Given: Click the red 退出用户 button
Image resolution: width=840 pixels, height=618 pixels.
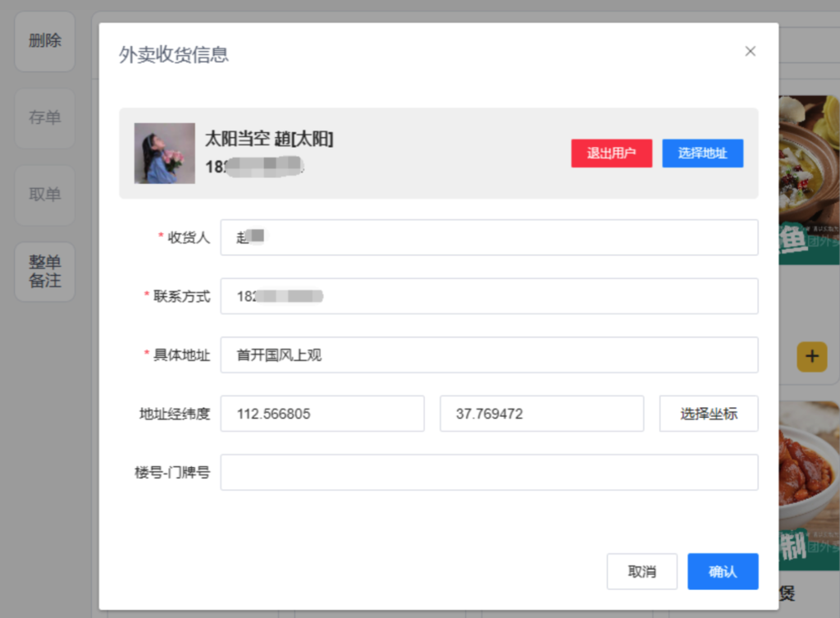Looking at the screenshot, I should click(611, 153).
